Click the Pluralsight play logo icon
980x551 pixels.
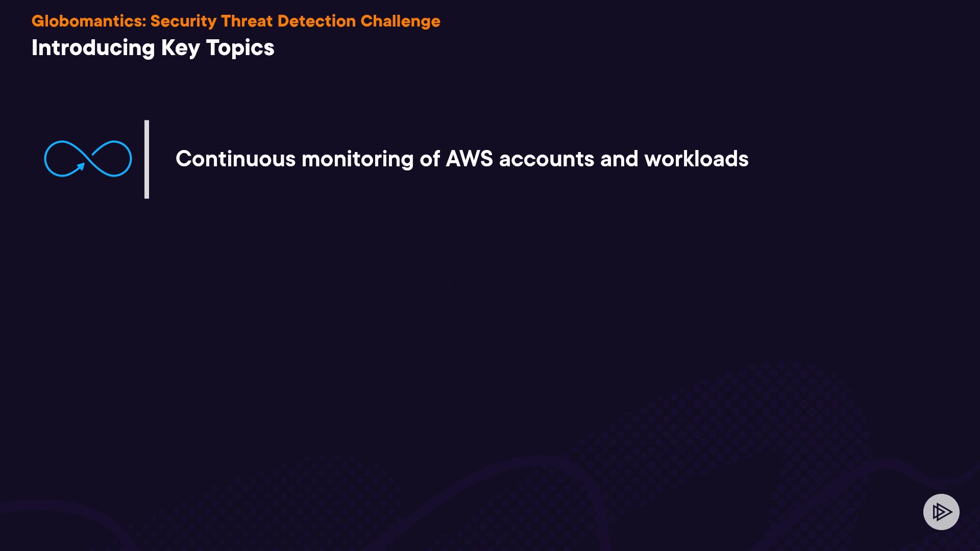click(x=941, y=512)
